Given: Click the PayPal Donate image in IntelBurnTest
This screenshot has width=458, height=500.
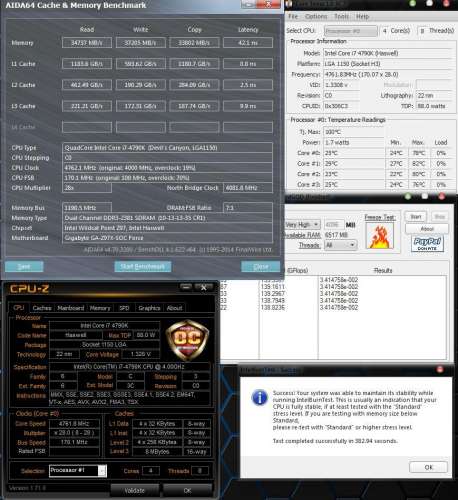Looking at the screenshot, I should pos(427,244).
